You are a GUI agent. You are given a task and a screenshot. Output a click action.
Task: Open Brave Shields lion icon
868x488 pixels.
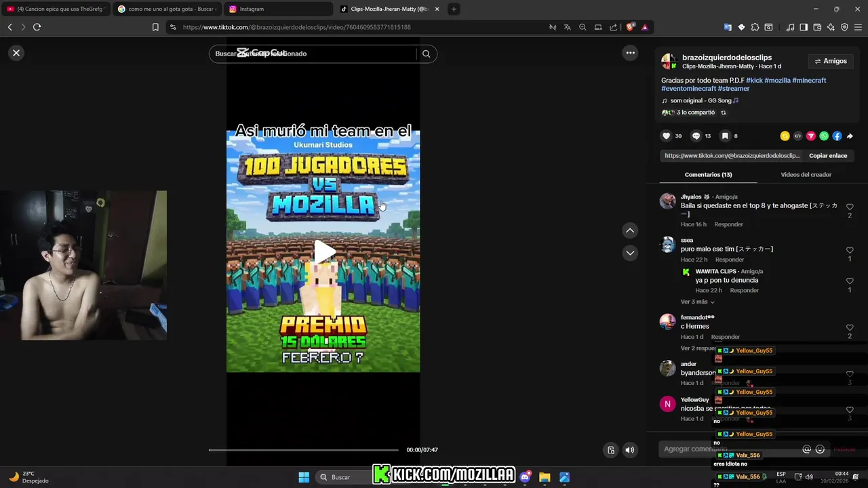(x=630, y=27)
